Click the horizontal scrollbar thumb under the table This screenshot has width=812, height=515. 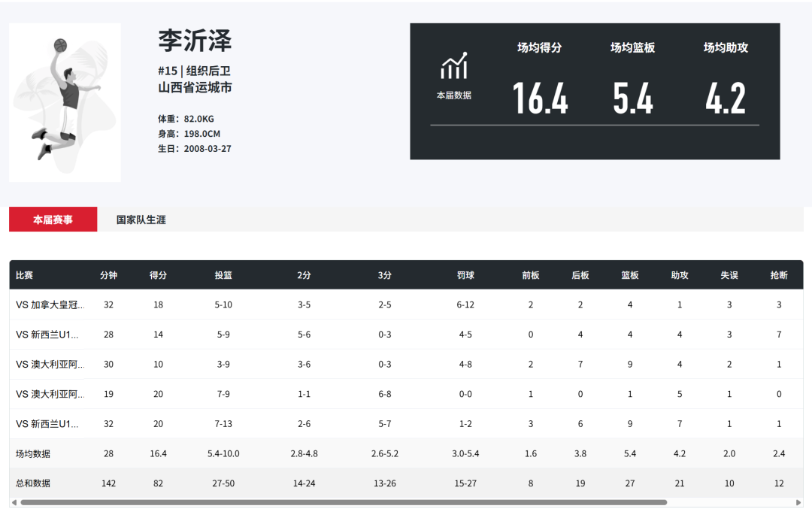pos(344,502)
